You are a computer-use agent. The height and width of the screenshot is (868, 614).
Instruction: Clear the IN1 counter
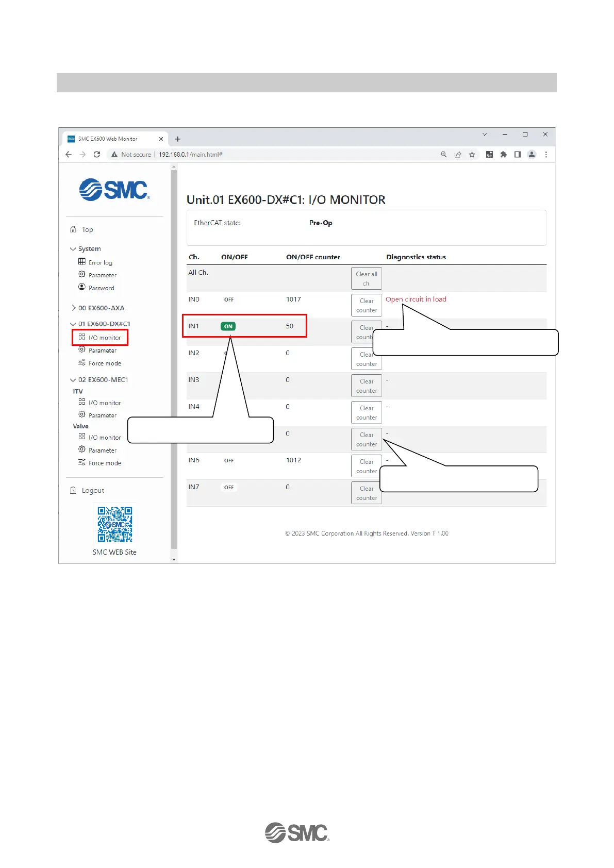tap(367, 332)
